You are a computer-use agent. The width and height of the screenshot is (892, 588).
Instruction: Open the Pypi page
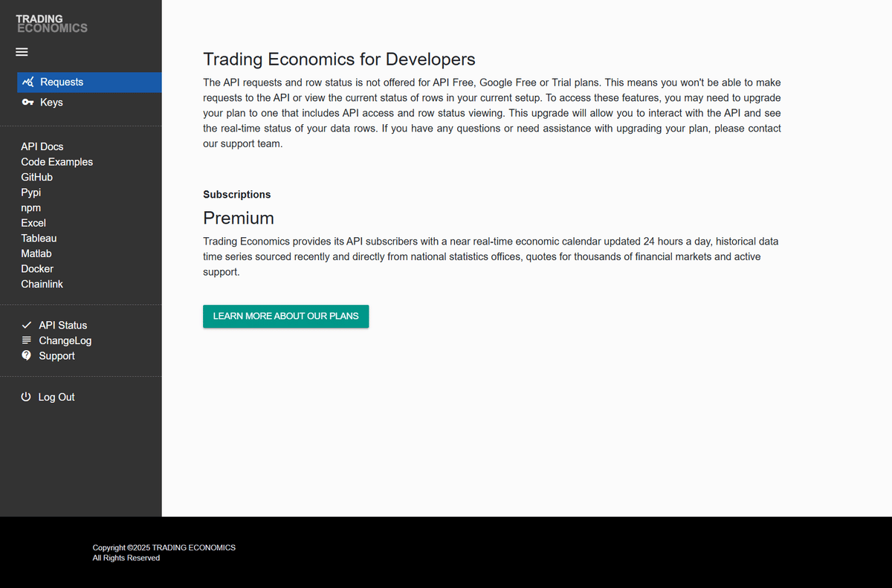click(30, 193)
